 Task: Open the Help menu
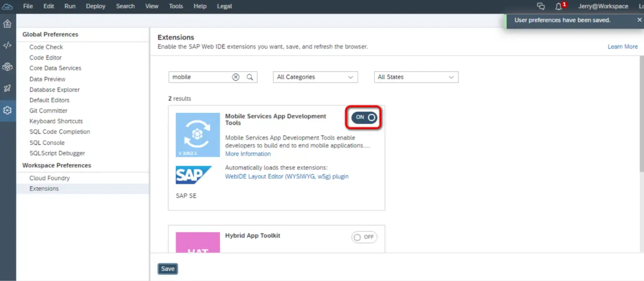(x=200, y=6)
